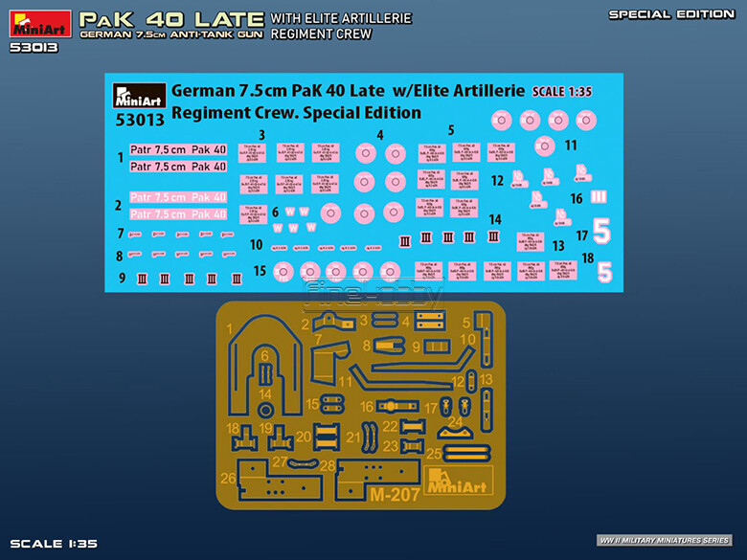This screenshot has width=747, height=560.
Task: Click the M-207 label on photo-etch fret
Action: point(395,495)
